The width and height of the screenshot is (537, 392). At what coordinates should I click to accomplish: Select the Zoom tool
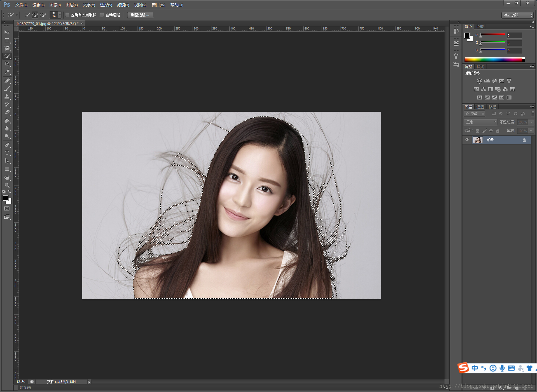coord(7,186)
